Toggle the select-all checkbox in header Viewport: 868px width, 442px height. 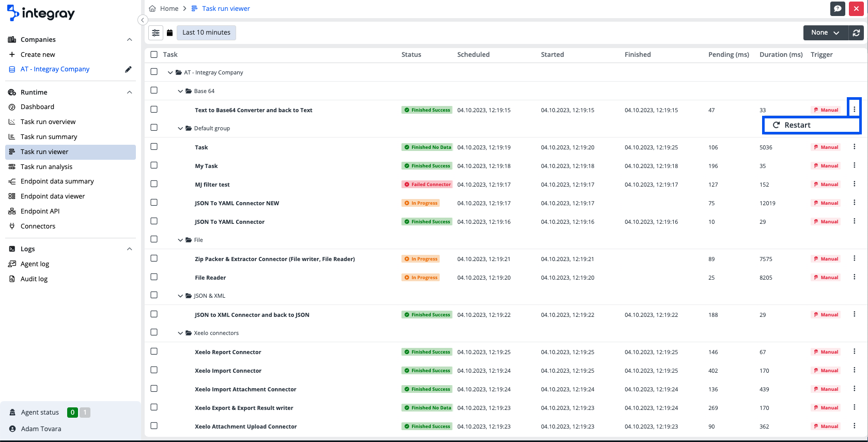point(154,54)
